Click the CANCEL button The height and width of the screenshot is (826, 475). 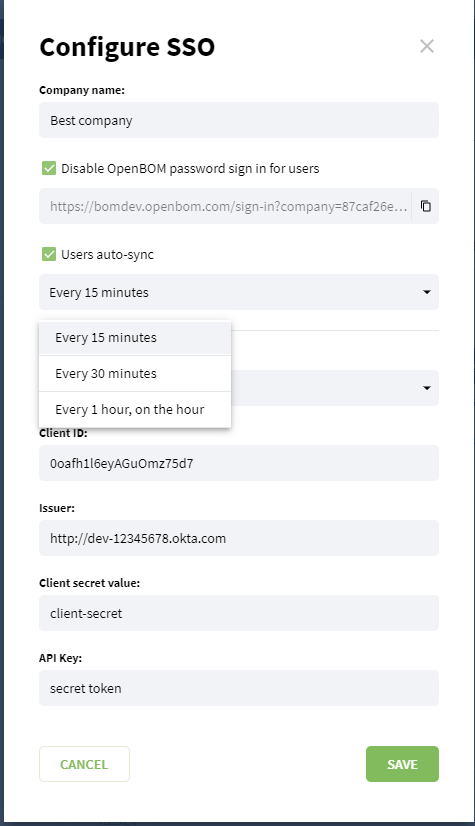(x=84, y=764)
